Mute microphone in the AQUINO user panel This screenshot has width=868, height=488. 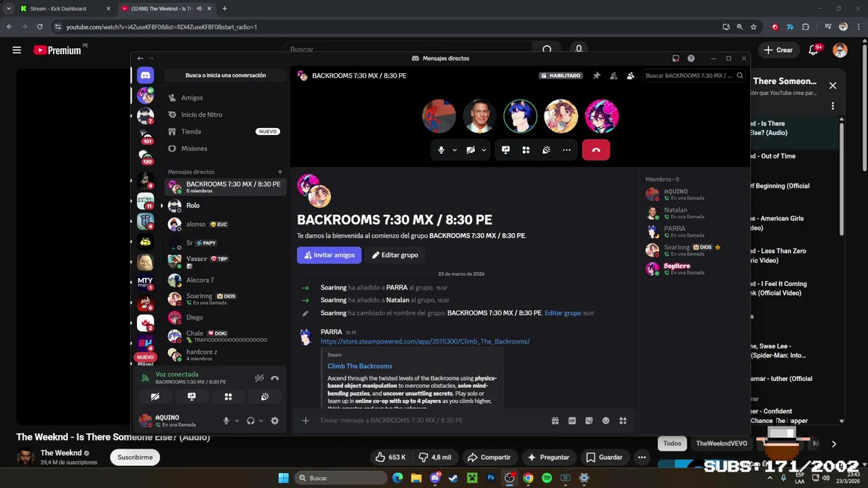[x=226, y=421]
